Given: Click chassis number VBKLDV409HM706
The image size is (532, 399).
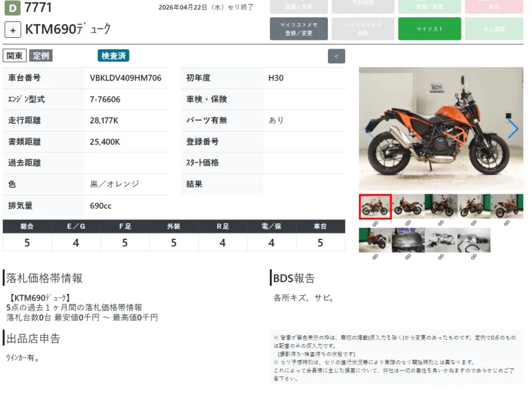Looking at the screenshot, I should point(126,78).
